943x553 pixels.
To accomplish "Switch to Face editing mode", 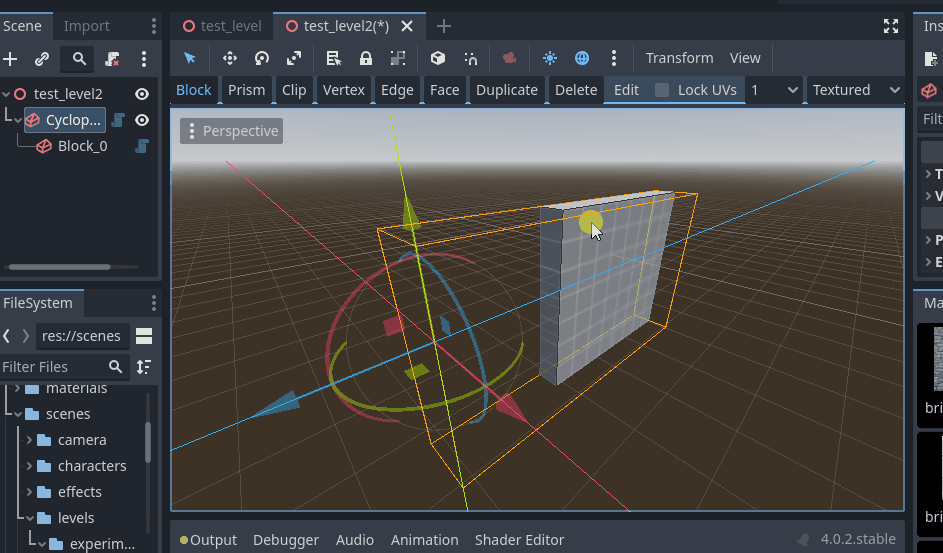I will [x=444, y=90].
